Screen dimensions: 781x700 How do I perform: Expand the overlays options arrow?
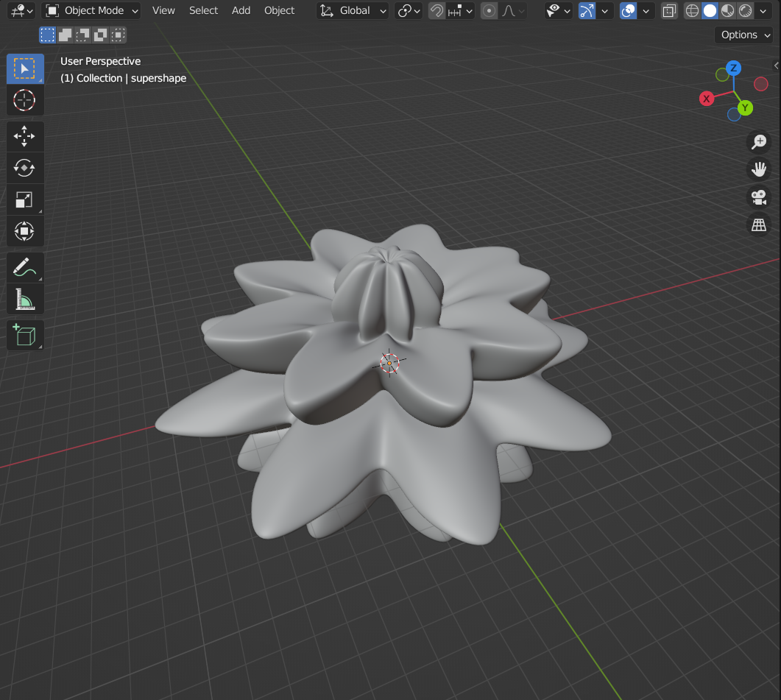(646, 10)
